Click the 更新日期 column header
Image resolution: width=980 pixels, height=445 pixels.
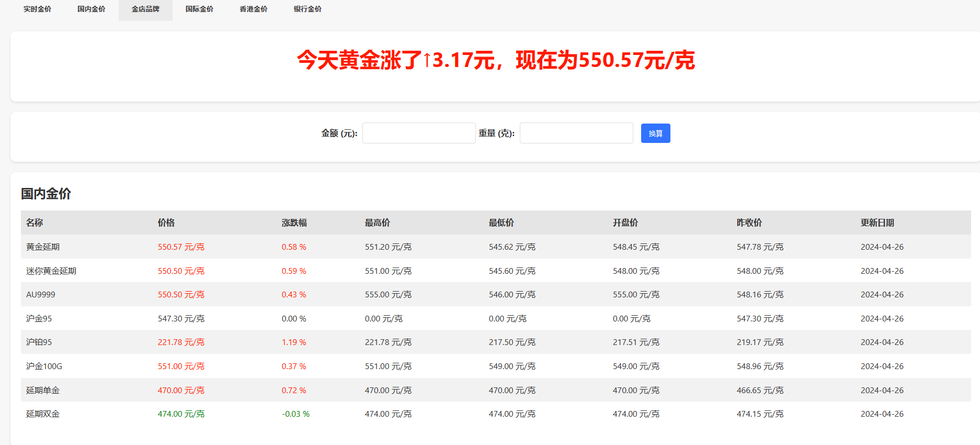point(878,222)
